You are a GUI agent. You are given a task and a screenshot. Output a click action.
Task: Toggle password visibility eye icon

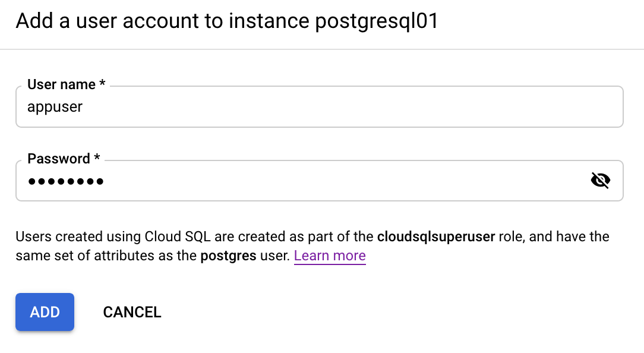pyautogui.click(x=601, y=181)
